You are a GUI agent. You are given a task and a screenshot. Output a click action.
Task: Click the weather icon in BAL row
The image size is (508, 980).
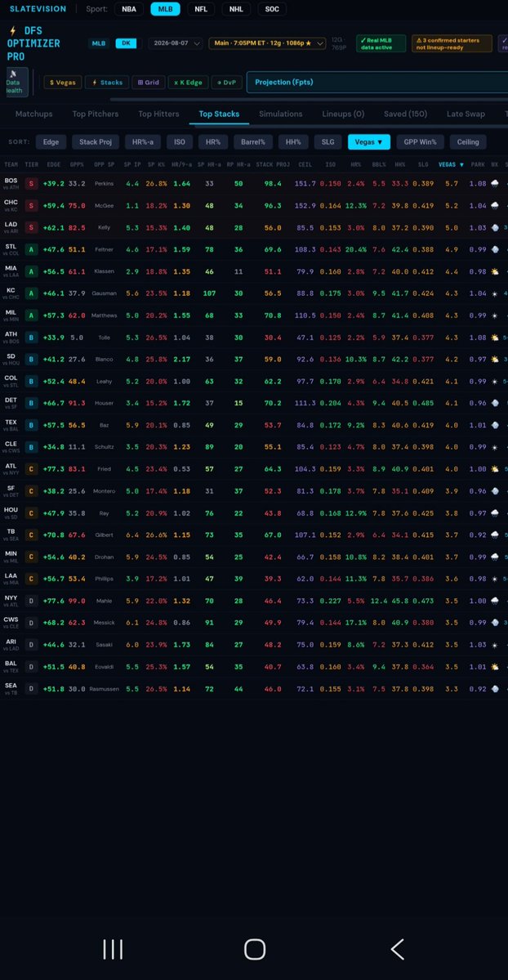[495, 667]
